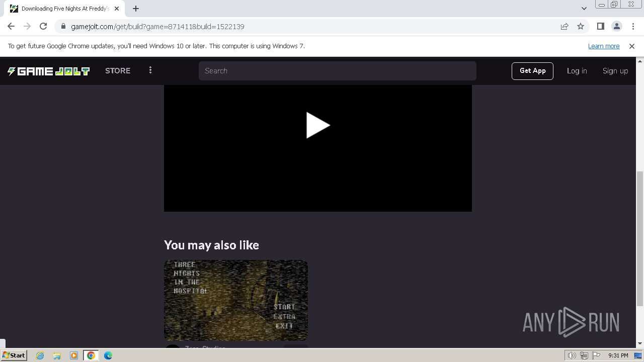This screenshot has width=644, height=362.
Task: Open the tab search dropdown
Action: point(584,8)
